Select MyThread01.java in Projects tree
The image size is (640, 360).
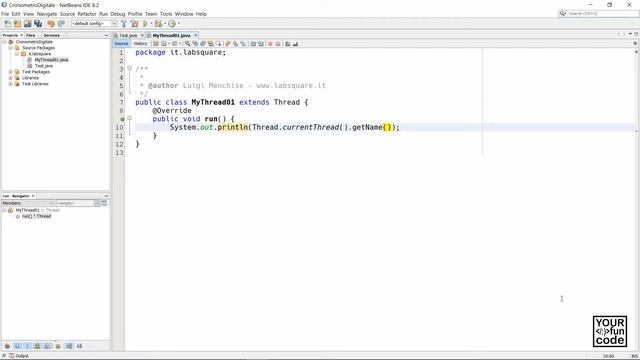pos(51,60)
